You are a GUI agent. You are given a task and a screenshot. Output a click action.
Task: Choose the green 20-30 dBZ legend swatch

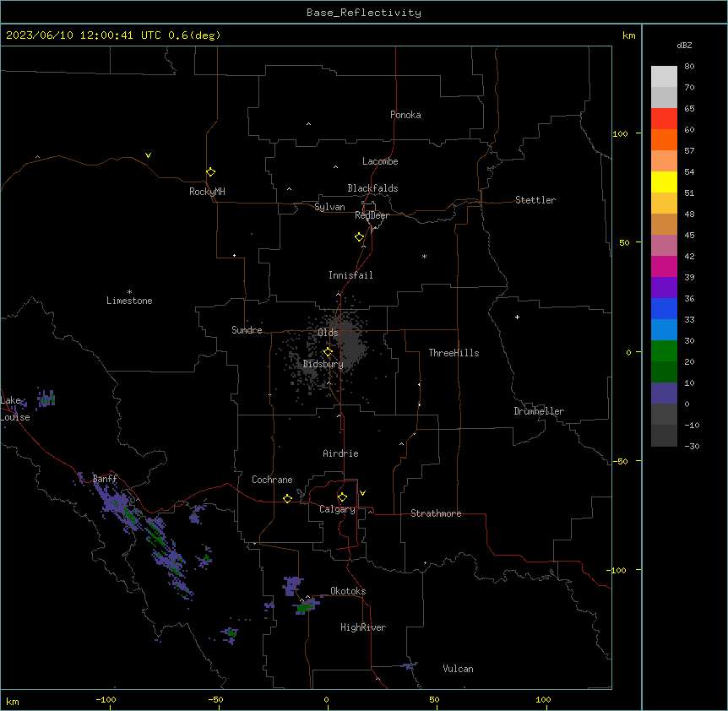[664, 351]
